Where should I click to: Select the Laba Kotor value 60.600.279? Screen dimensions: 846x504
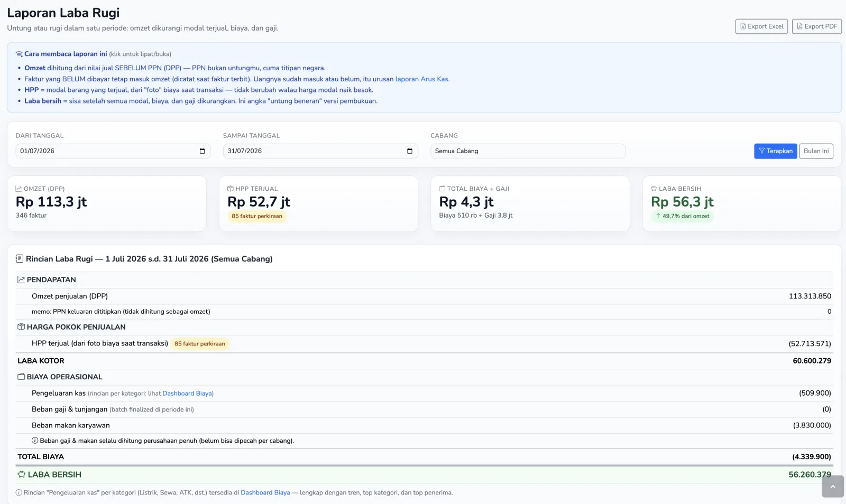coord(812,361)
